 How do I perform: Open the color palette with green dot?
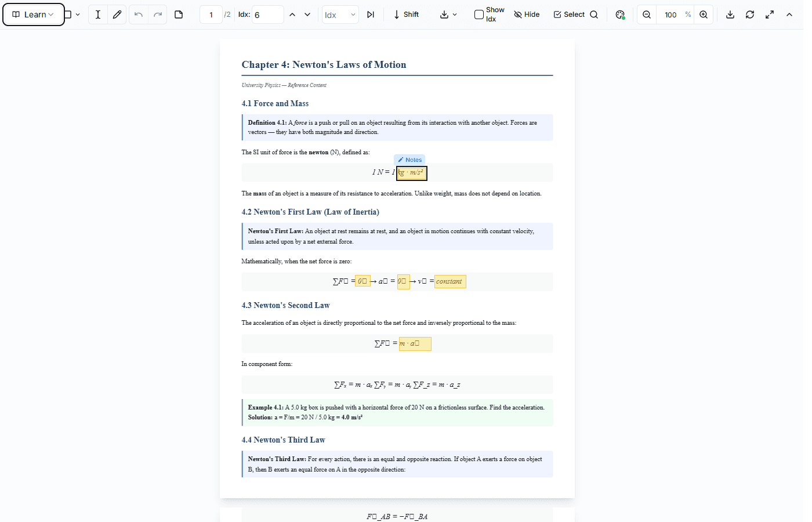pyautogui.click(x=620, y=14)
